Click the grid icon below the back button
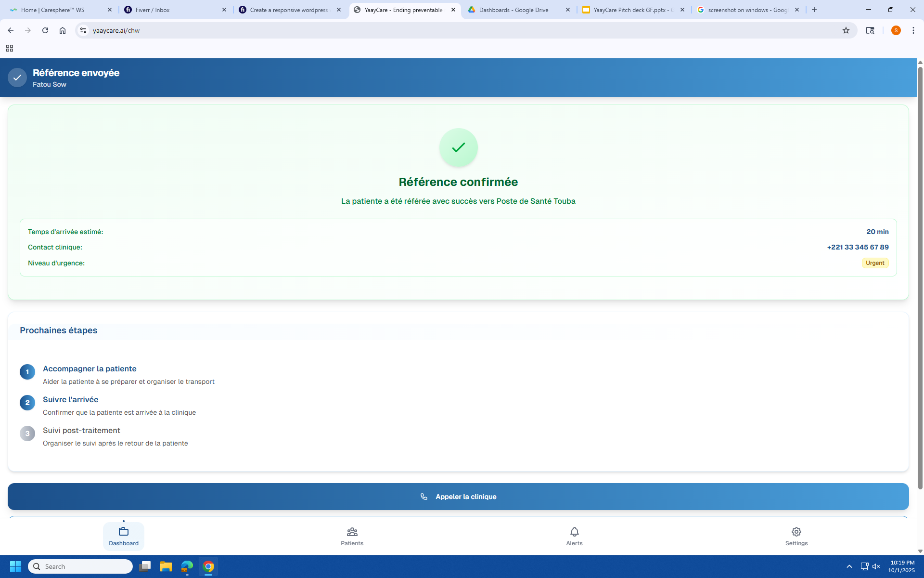The height and width of the screenshot is (578, 924). (x=9, y=48)
